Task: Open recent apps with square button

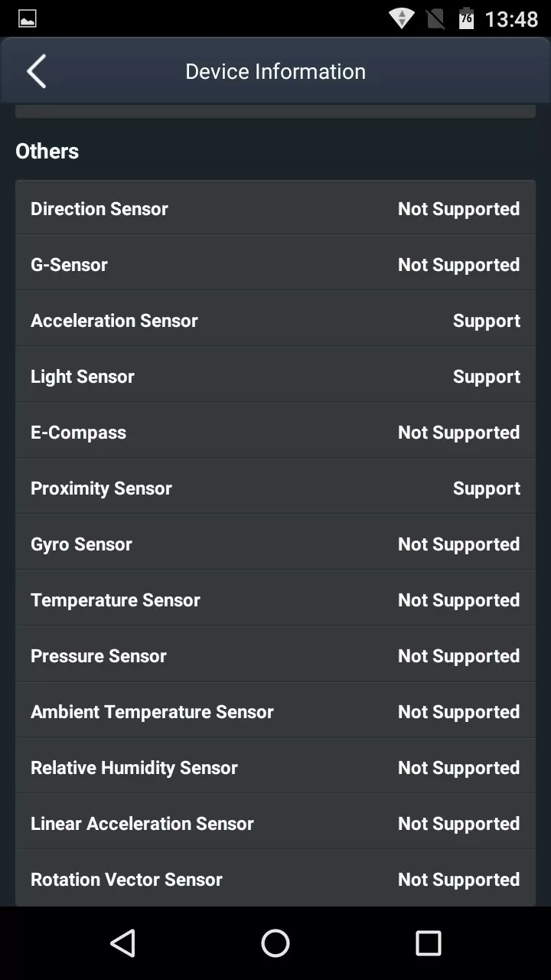Action: tap(429, 943)
